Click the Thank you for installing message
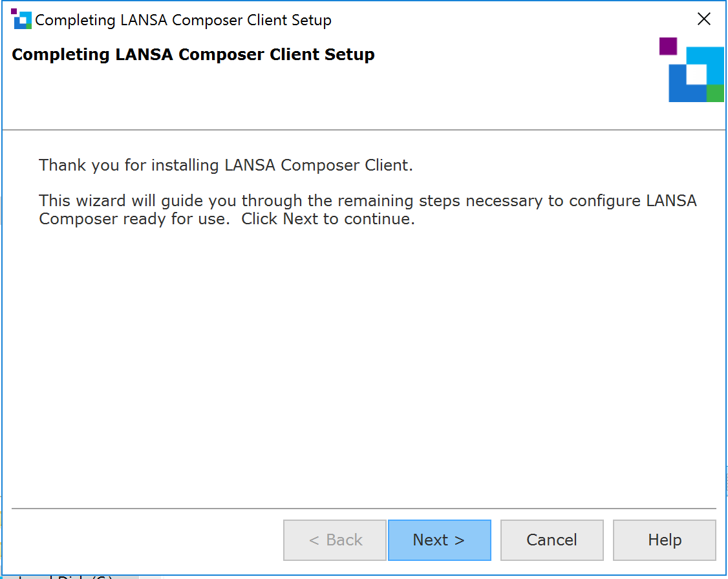Image resolution: width=728 pixels, height=579 pixels. pos(226,165)
